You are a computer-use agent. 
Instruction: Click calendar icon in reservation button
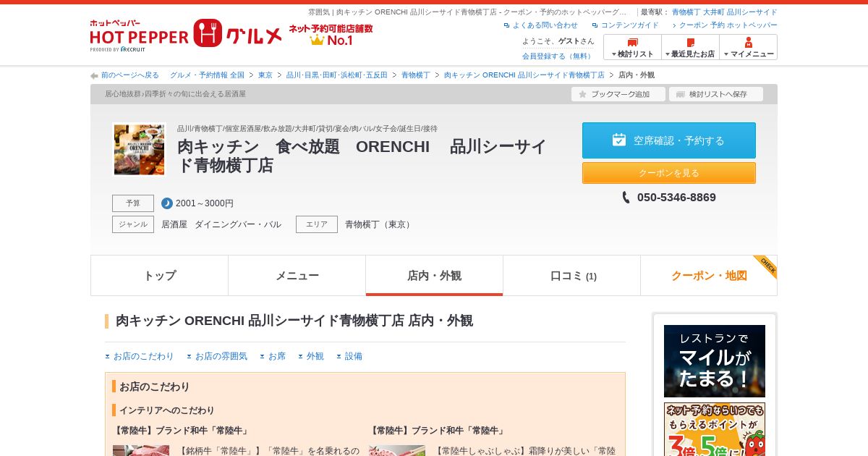coord(619,140)
